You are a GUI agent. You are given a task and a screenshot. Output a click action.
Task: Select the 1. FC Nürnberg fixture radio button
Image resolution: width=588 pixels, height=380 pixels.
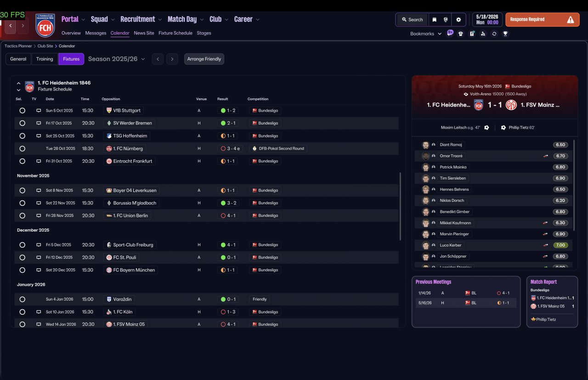[x=22, y=148]
